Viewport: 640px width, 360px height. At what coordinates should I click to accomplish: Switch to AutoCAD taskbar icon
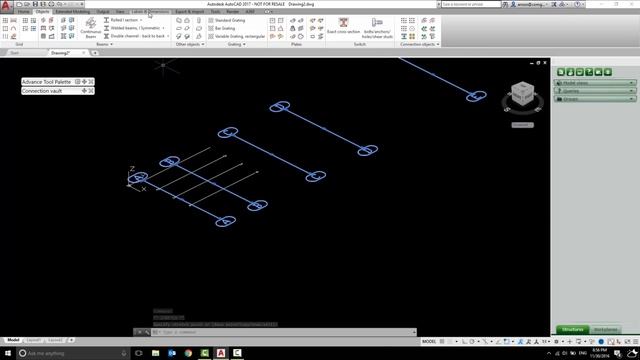[x=221, y=353]
